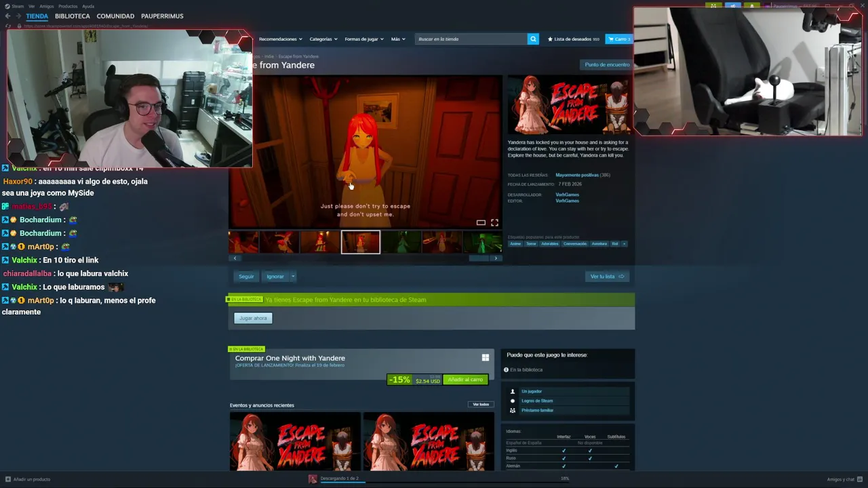The width and height of the screenshot is (868, 488).
Task: Open the Productos menu
Action: coord(68,6)
